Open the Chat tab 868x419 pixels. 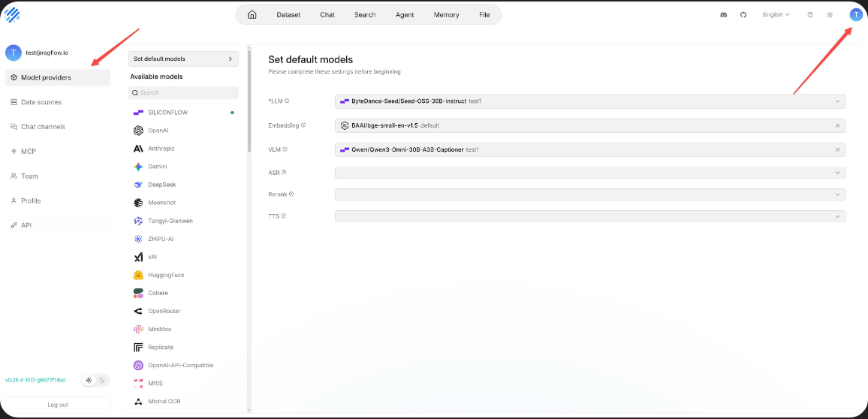coord(327,15)
